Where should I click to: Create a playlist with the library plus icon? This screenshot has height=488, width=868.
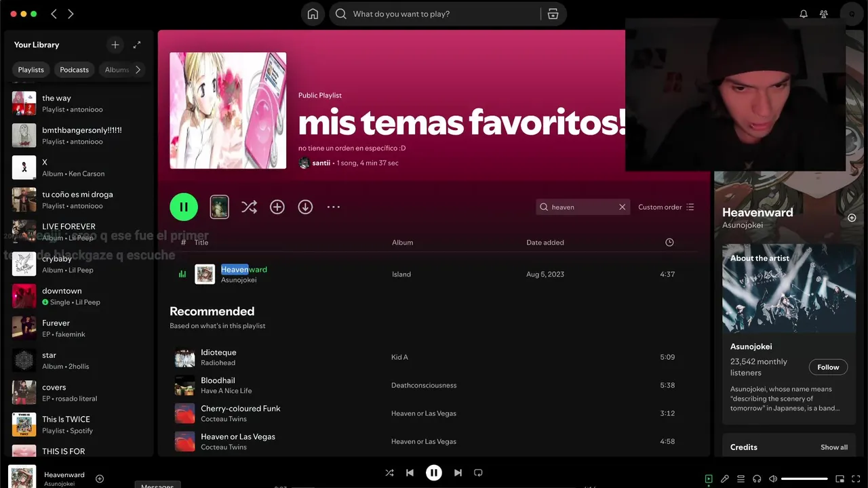pos(115,45)
